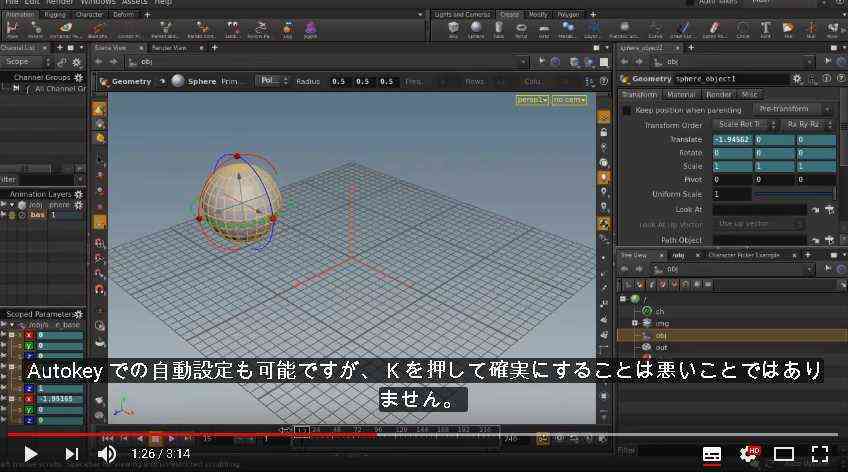
Task: Select the obj row in tree view
Action: coord(732,336)
